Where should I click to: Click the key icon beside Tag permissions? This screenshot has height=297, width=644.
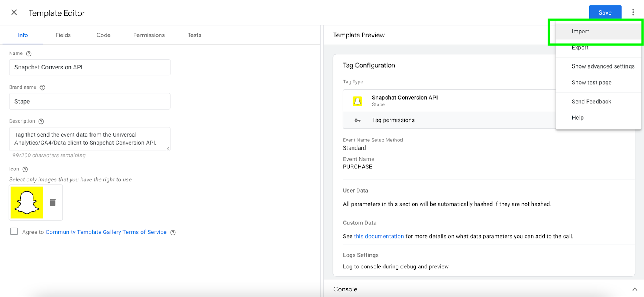coord(357,120)
